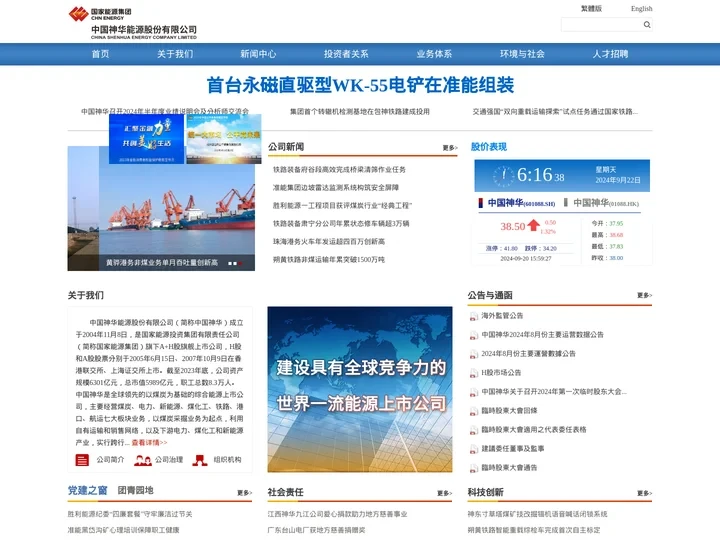720x540 pixels.
Task: Open 神东寸草塔煤矿技改掘锚机语音喊话闭锁系统 article
Action: pyautogui.click(x=537, y=514)
